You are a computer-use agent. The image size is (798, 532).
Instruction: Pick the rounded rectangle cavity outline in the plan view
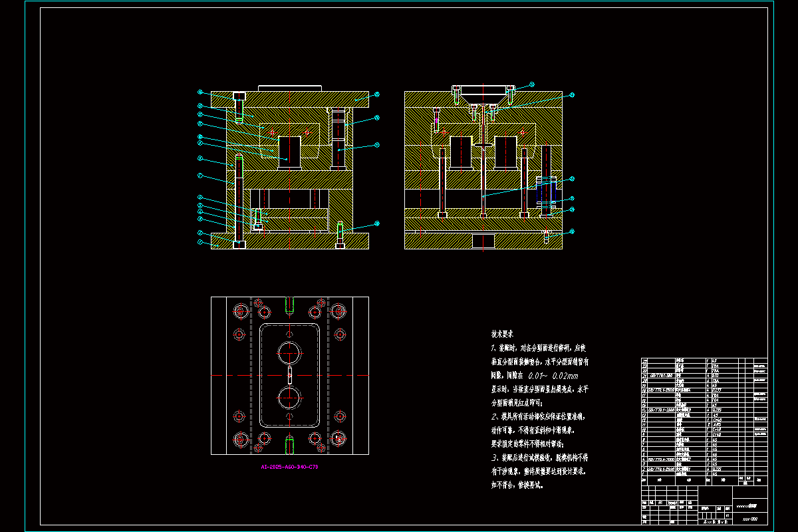click(x=289, y=375)
